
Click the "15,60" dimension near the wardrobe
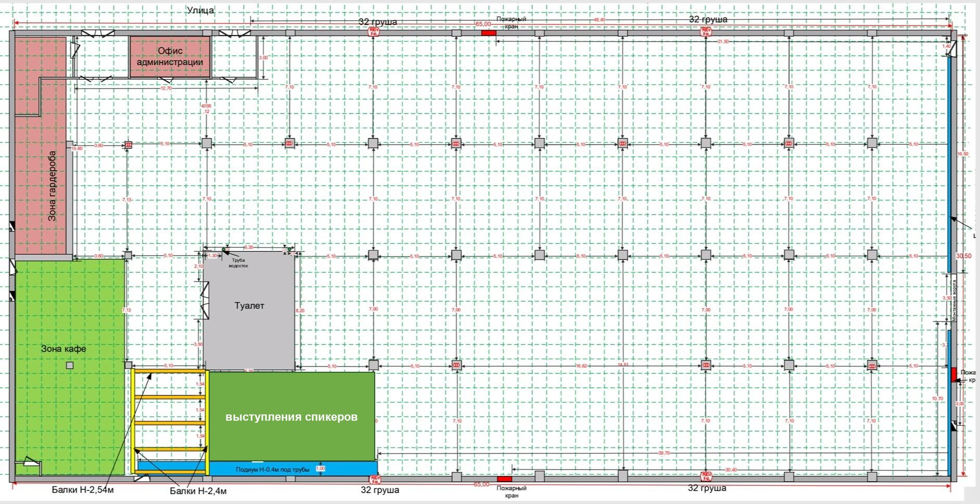[x=77, y=149]
